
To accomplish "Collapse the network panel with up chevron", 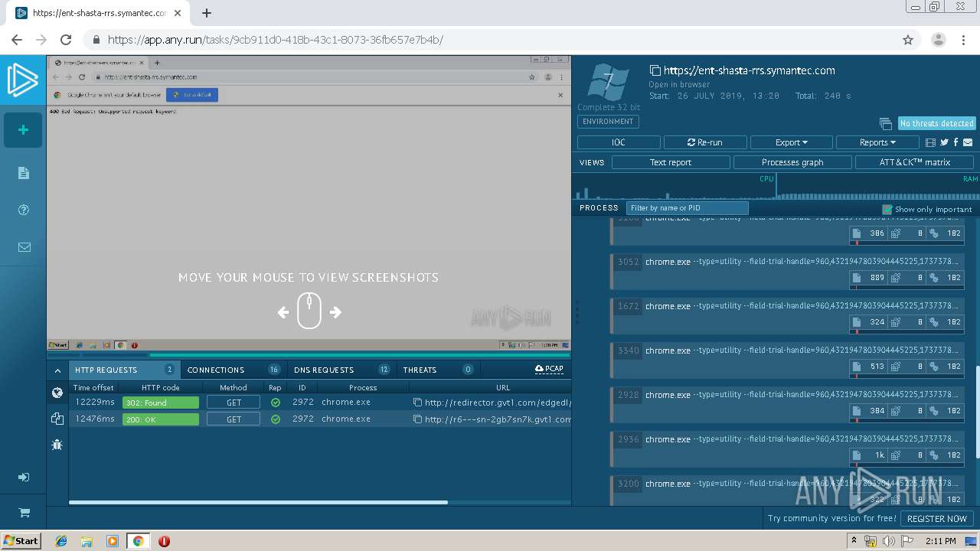I will [57, 370].
